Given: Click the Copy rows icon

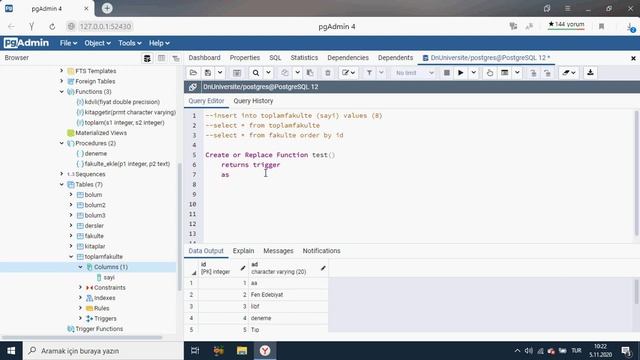Looking at the screenshot, I should point(285,73).
